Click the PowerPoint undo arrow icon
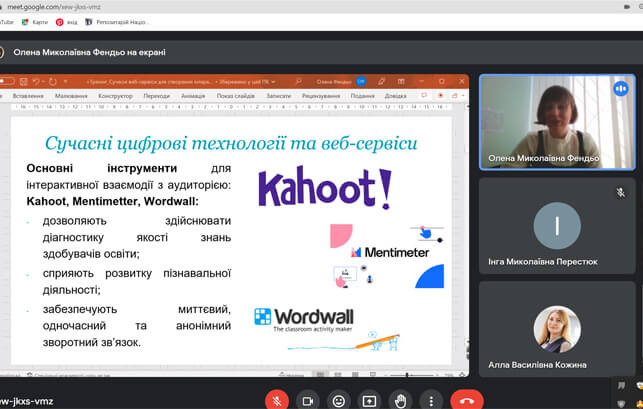The height and width of the screenshot is (409, 643). [x=37, y=81]
